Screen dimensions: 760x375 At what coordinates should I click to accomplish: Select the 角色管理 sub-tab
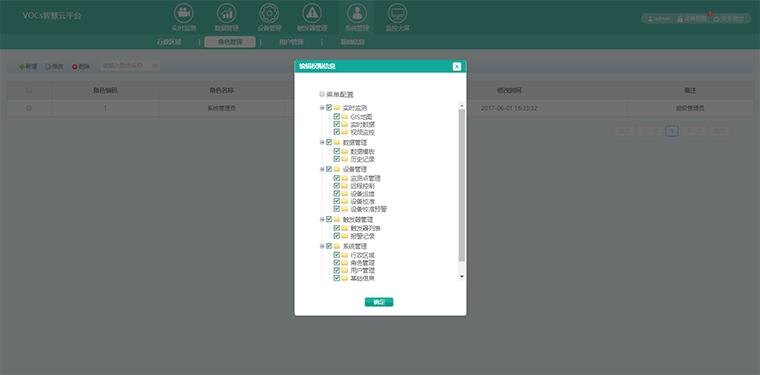tap(230, 42)
